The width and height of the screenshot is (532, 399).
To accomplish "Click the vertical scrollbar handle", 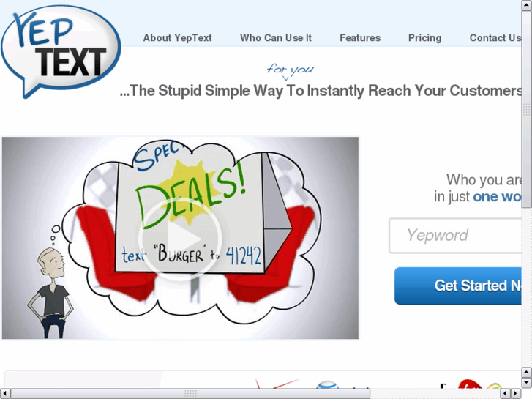I will [527, 109].
